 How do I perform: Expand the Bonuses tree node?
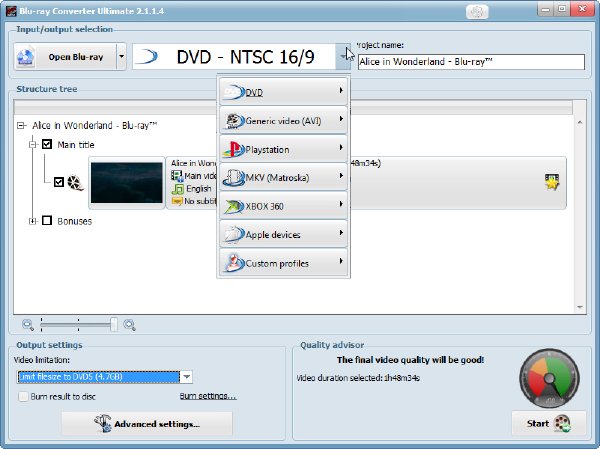[33, 221]
